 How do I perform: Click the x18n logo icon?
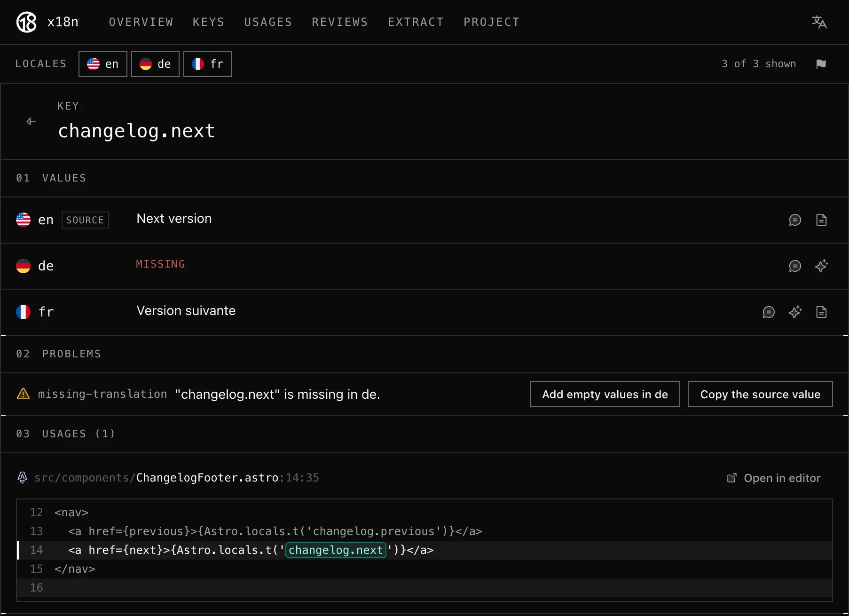coord(26,22)
